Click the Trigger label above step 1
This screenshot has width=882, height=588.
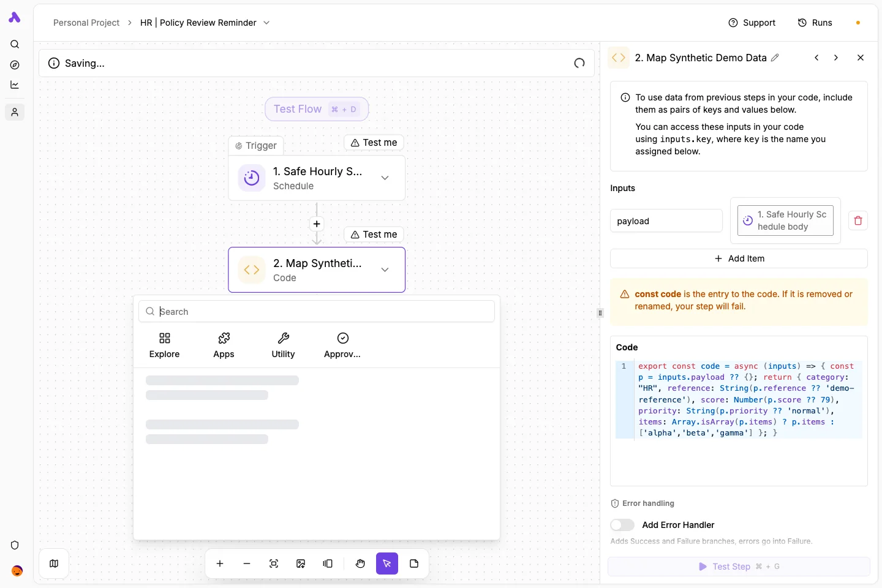click(x=256, y=146)
